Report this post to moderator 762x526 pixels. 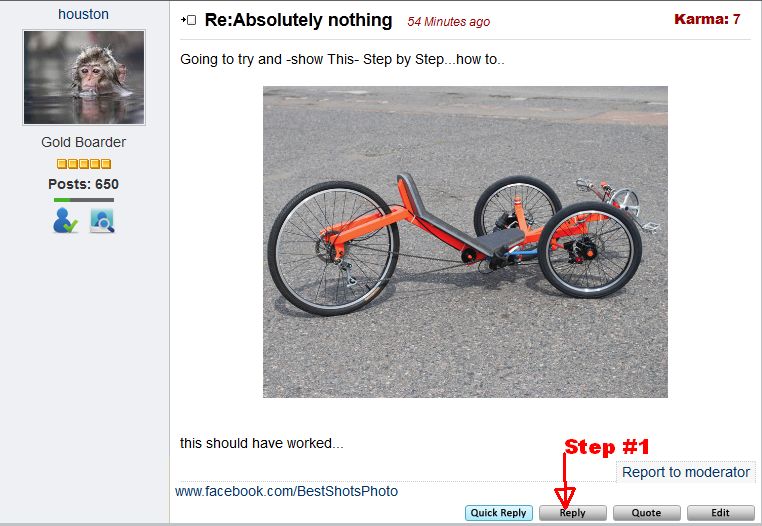coord(686,472)
